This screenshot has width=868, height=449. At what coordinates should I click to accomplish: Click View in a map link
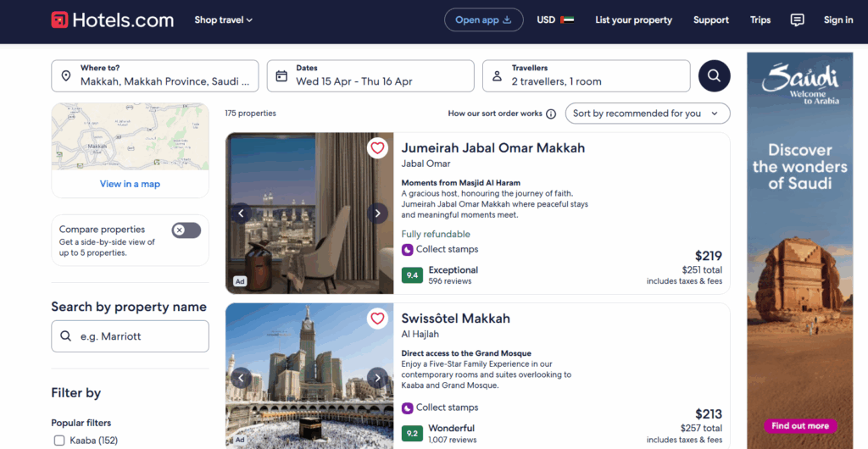click(130, 184)
